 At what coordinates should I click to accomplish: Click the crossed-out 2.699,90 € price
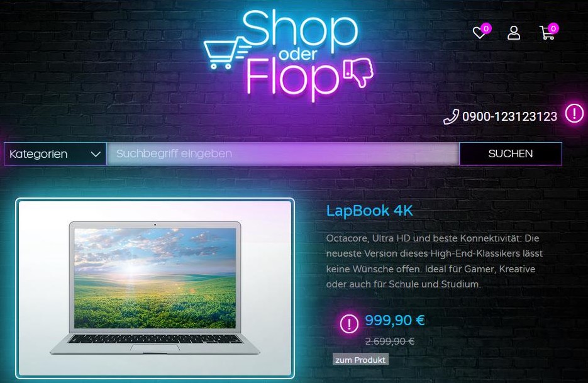pos(390,341)
